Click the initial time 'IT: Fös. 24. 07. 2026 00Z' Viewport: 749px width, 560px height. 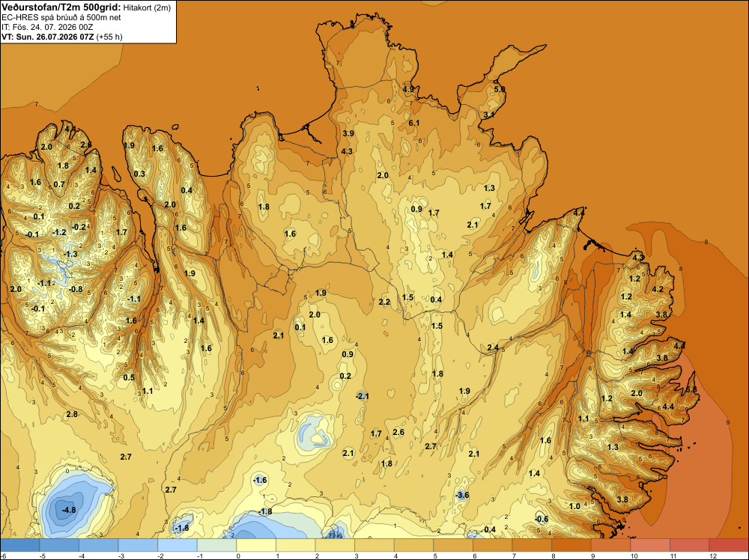point(47,27)
